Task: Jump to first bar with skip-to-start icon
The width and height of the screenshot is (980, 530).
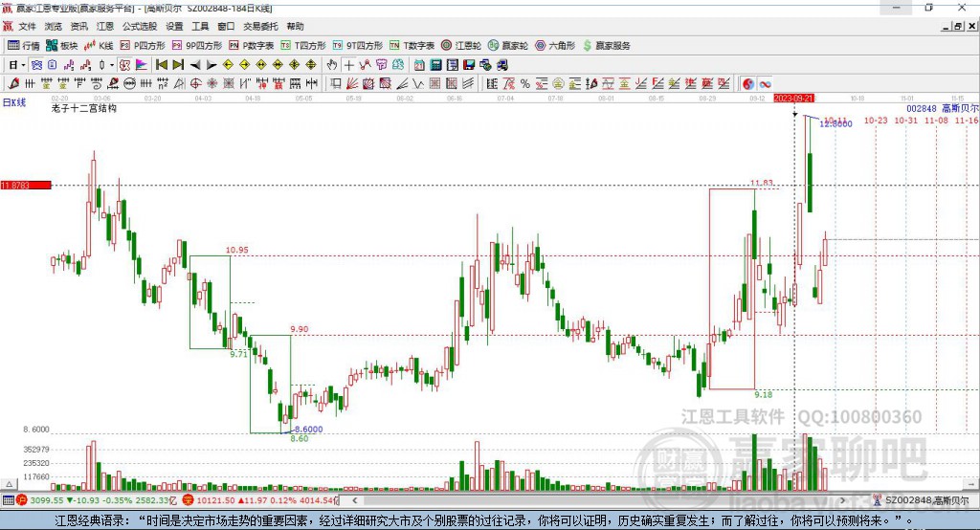Action: pos(161,65)
